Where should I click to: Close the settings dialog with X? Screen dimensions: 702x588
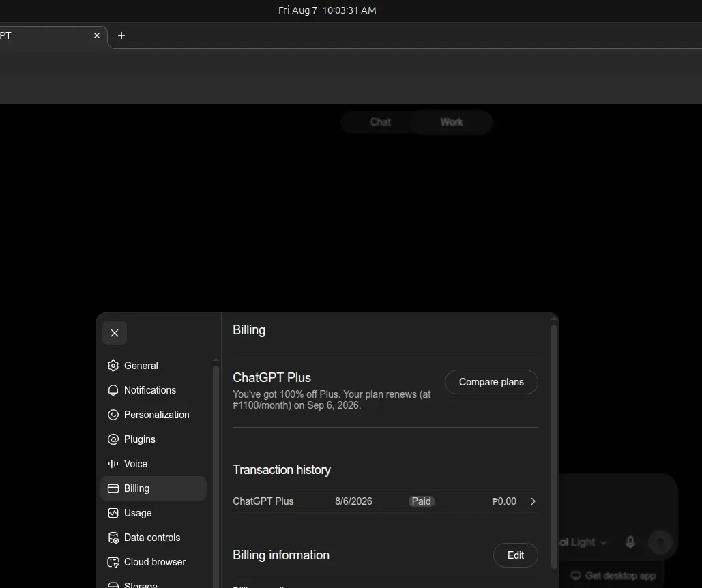pyautogui.click(x=115, y=333)
